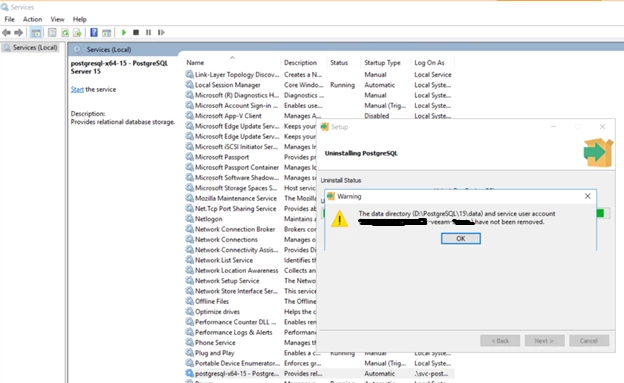Select the postgresql-x64-15 service row

pos(319,374)
